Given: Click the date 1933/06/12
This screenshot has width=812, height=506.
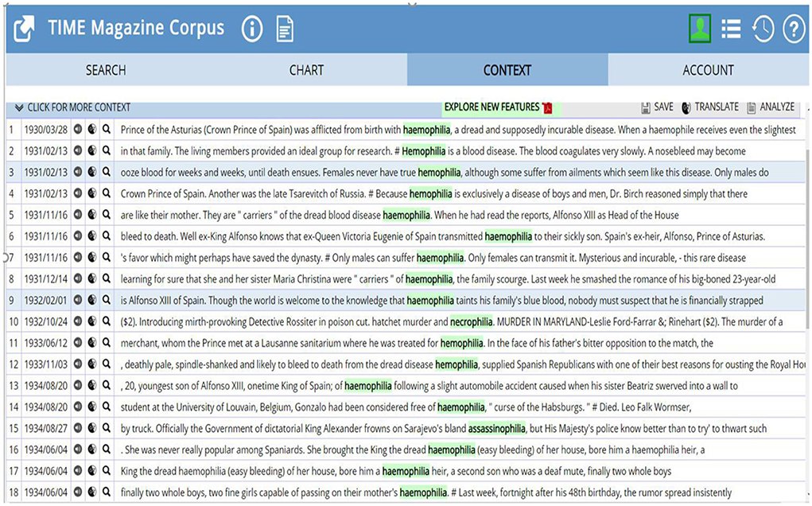Looking at the screenshot, I should coord(45,343).
